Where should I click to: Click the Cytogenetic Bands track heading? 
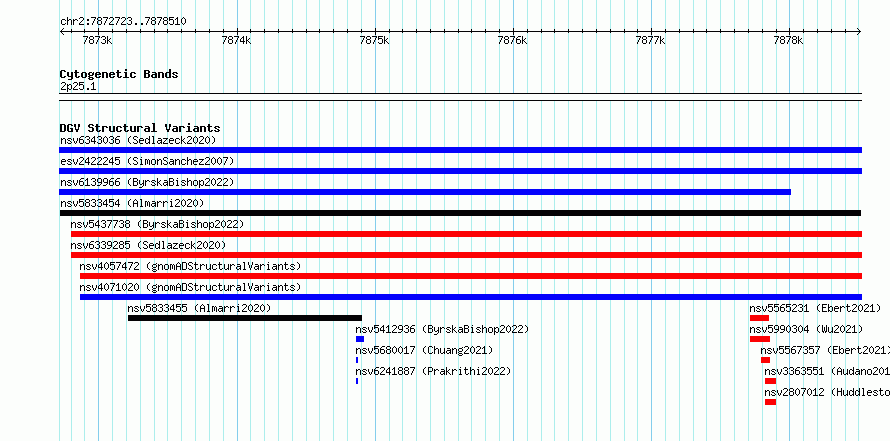click(119, 74)
